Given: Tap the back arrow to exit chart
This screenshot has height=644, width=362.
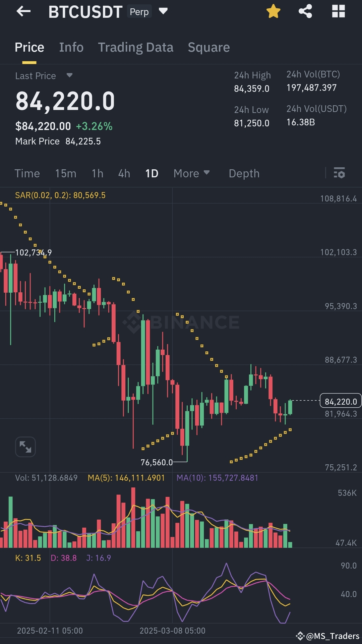Looking at the screenshot, I should [x=23, y=11].
